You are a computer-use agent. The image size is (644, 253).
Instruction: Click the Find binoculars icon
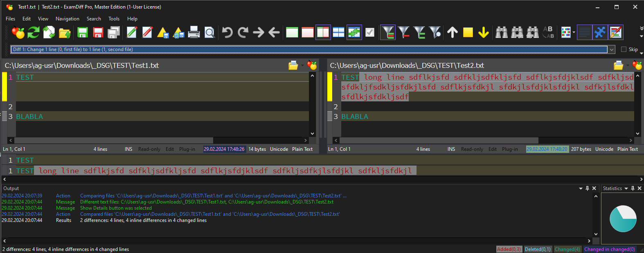[x=502, y=32]
